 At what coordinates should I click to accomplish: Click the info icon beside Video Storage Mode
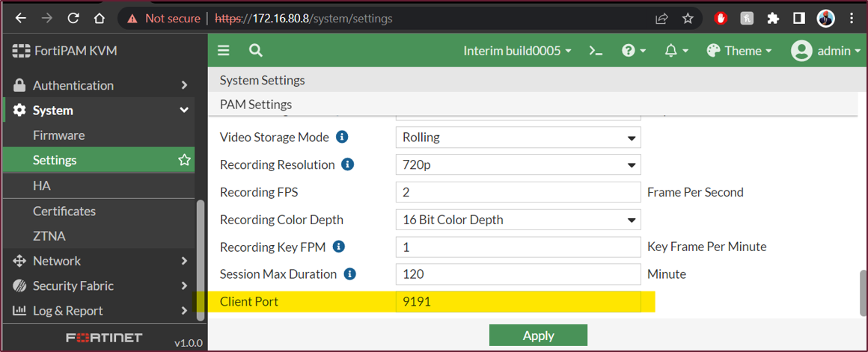(342, 138)
